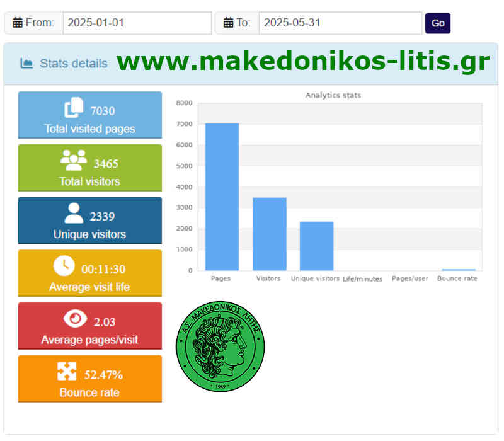Select the Pages bar in the chart
This screenshot has height=441, width=504.
pyautogui.click(x=222, y=197)
